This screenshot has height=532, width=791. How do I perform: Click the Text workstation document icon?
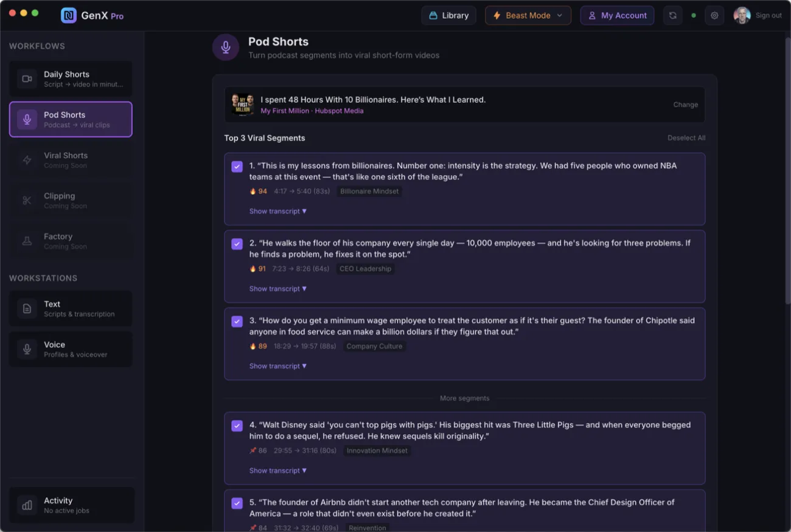click(x=27, y=308)
